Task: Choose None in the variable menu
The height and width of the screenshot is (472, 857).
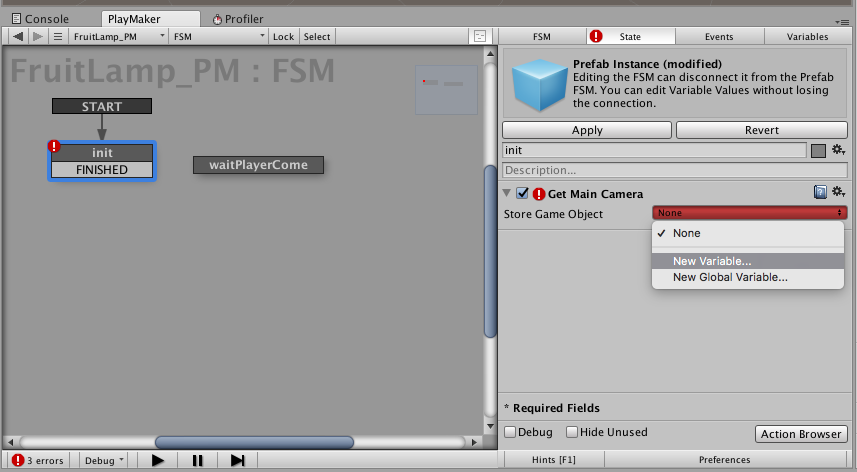Action: pos(748,233)
